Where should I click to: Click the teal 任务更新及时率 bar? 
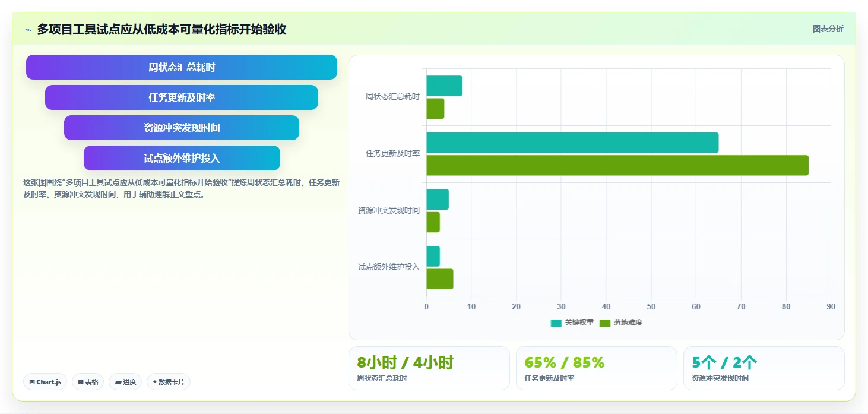(x=572, y=143)
